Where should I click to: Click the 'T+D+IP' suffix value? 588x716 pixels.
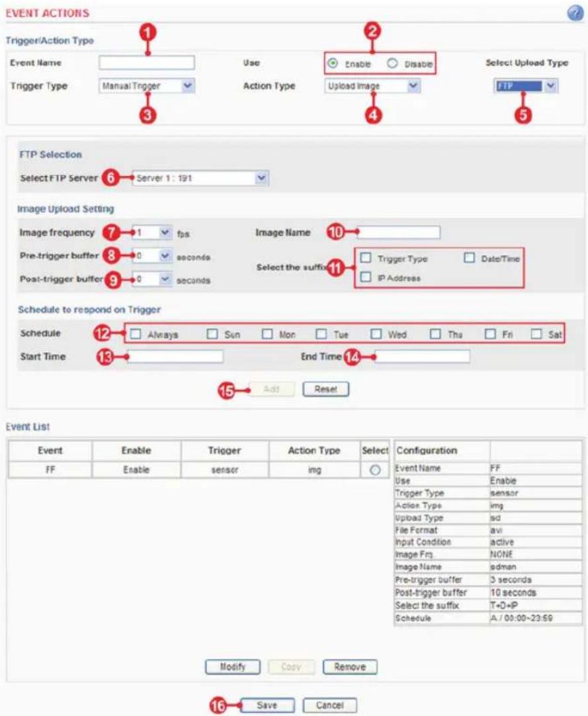point(504,605)
